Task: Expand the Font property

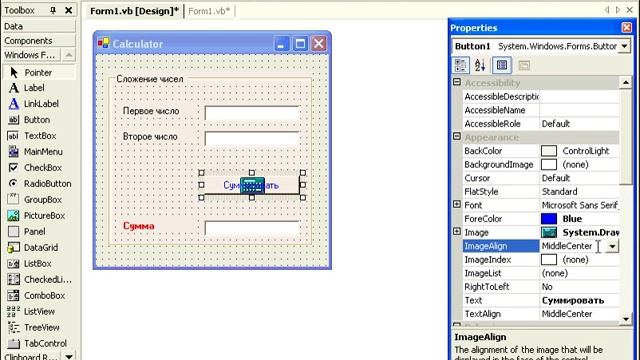Action: [457, 204]
